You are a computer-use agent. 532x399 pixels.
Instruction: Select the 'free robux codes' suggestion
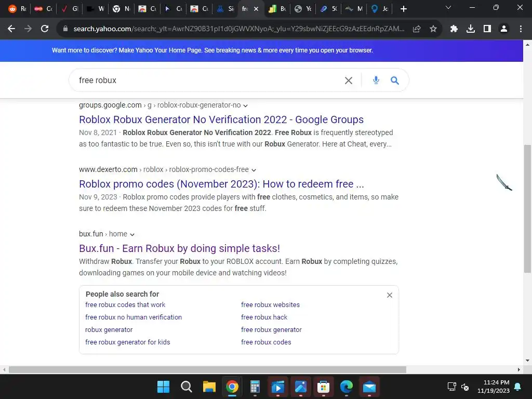266,342
